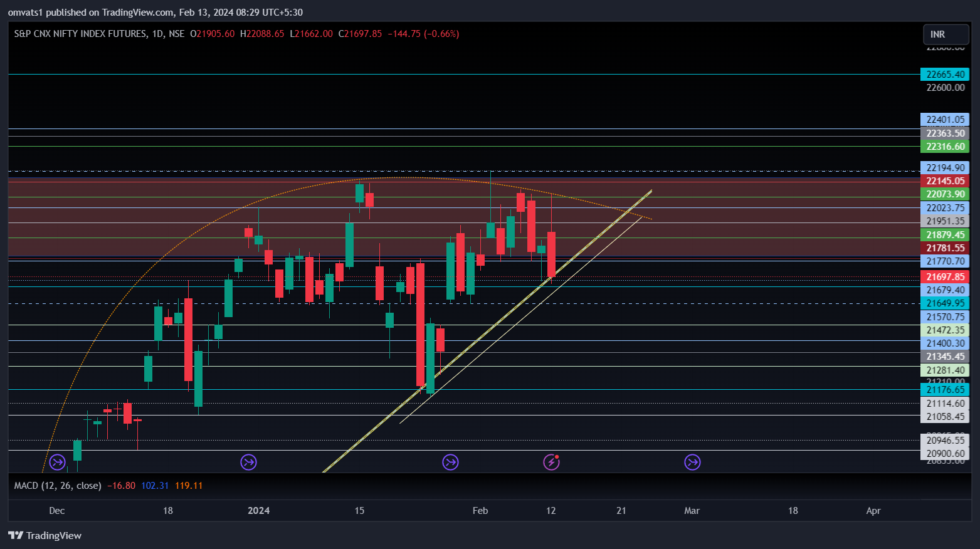Click the rollover event icon above 2024 label

pyautogui.click(x=248, y=463)
